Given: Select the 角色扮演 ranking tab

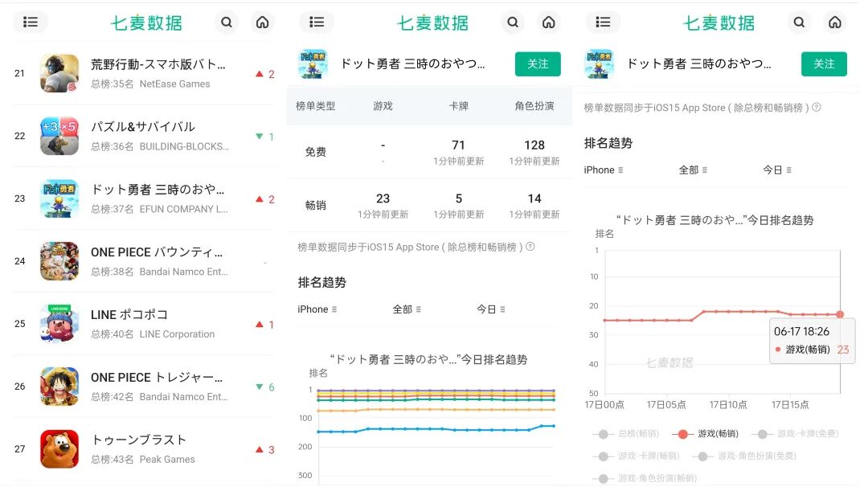Looking at the screenshot, I should (x=534, y=106).
